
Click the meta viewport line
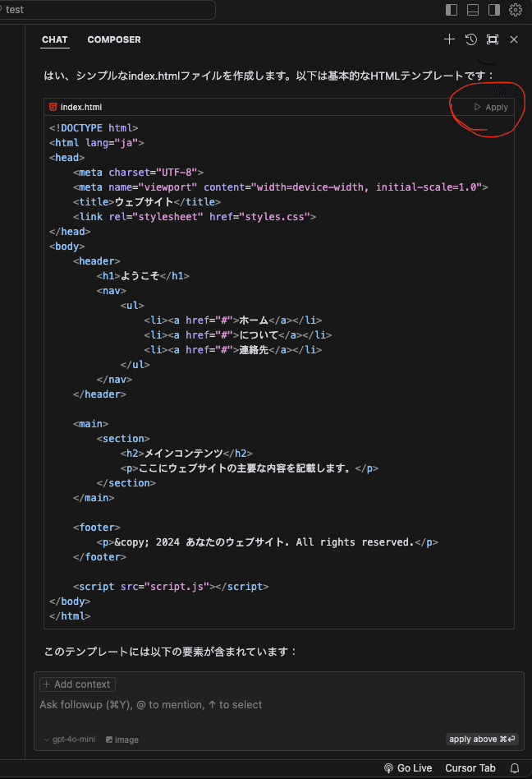281,187
